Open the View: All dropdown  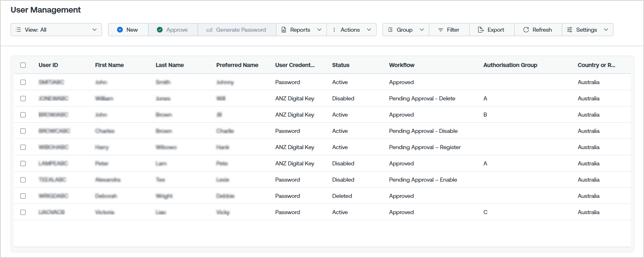pyautogui.click(x=56, y=30)
